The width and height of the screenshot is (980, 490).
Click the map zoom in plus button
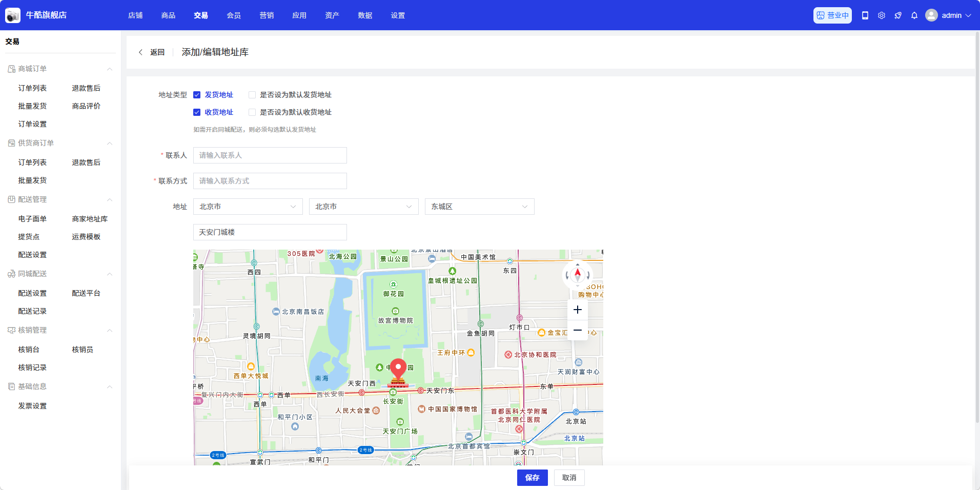click(578, 310)
